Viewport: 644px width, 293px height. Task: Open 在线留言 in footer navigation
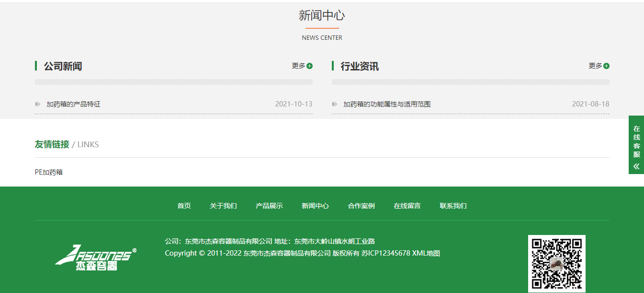point(407,206)
